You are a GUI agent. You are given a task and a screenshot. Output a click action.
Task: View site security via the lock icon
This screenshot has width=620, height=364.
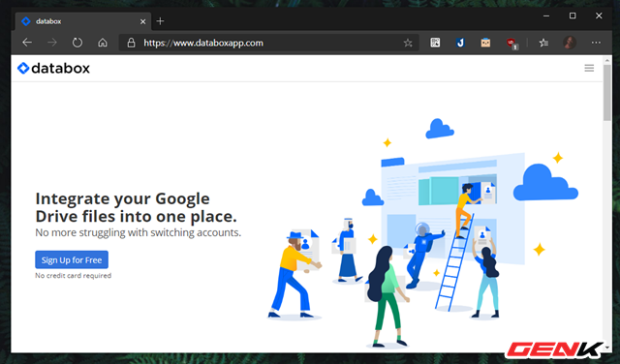(x=132, y=43)
